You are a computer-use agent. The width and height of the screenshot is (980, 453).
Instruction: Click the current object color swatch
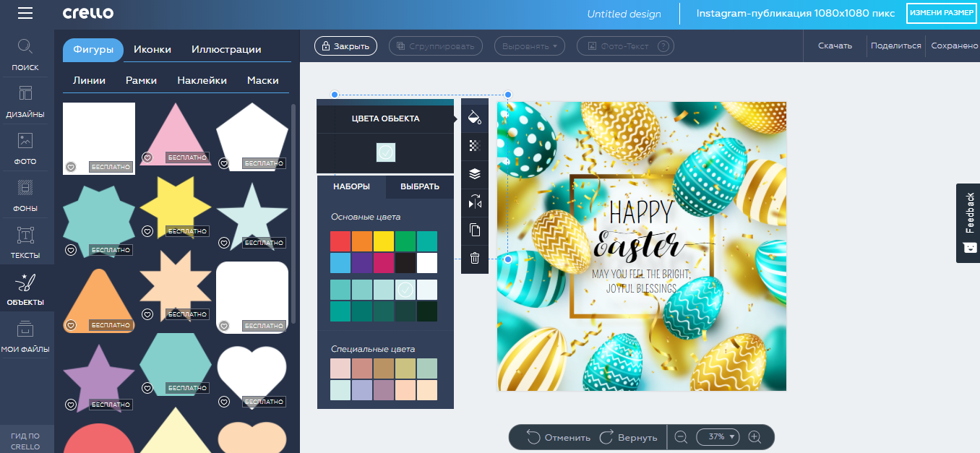pos(385,152)
